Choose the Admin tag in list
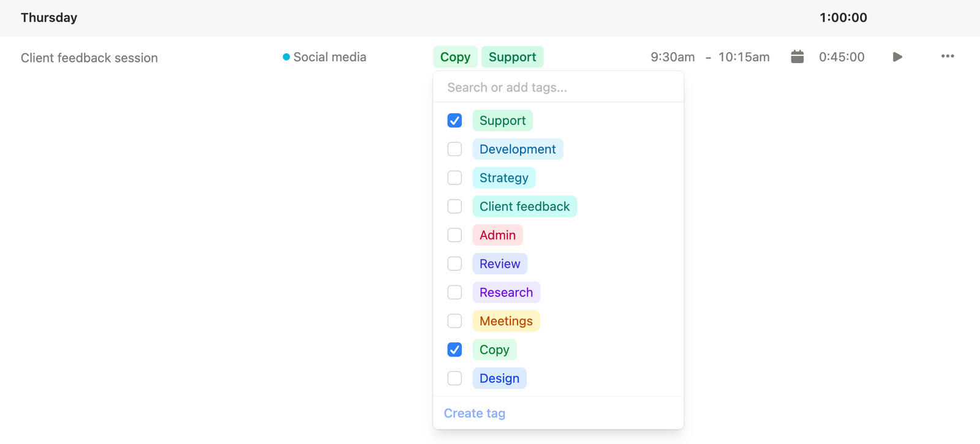 (497, 235)
